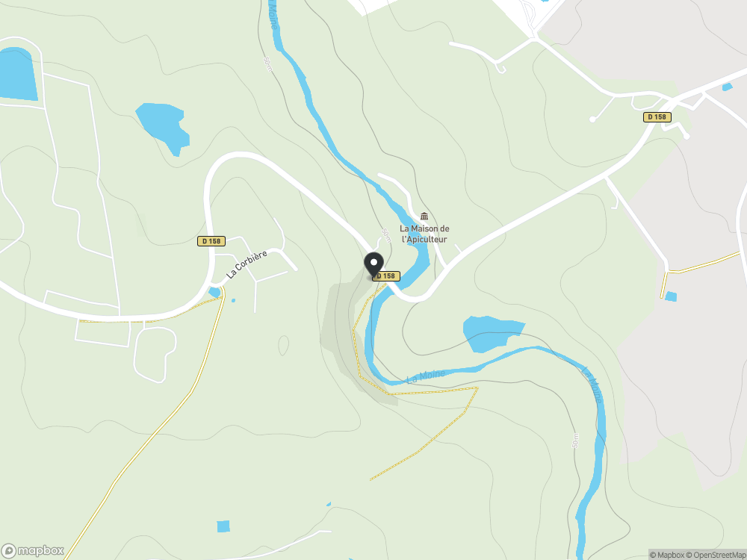This screenshot has width=747, height=560.
Task: Click the museum icon above La Maison de l'Apiculteur
Action: (424, 217)
